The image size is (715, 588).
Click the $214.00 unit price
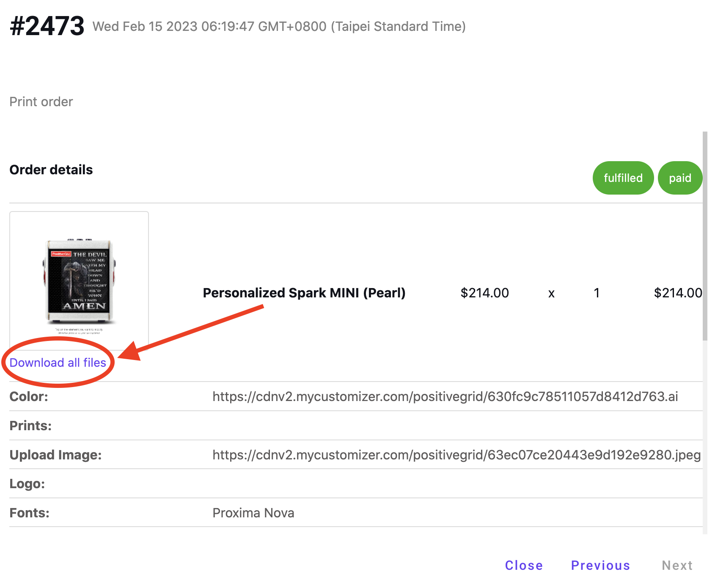pyautogui.click(x=484, y=293)
